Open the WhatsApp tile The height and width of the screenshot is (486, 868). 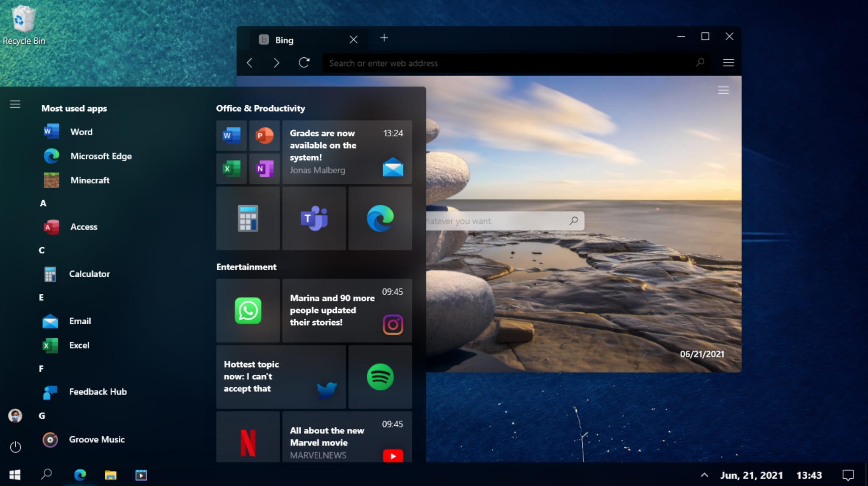coord(248,311)
